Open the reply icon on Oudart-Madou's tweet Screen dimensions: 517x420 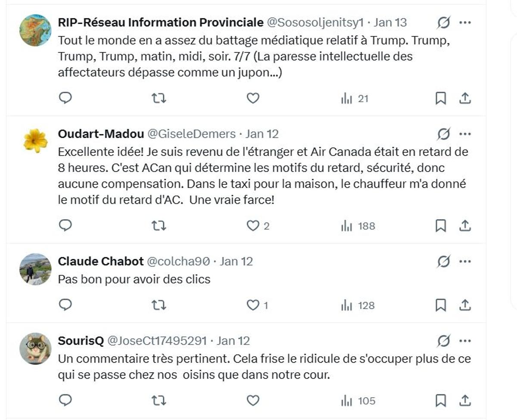65,224
